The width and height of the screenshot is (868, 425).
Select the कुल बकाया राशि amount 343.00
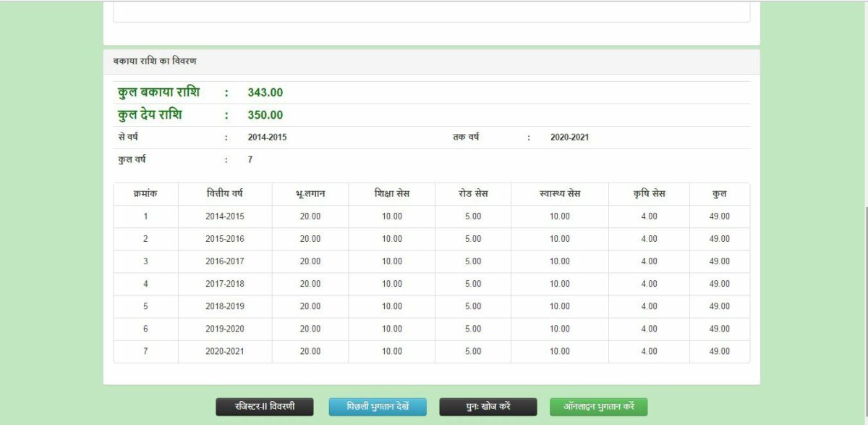click(x=264, y=92)
